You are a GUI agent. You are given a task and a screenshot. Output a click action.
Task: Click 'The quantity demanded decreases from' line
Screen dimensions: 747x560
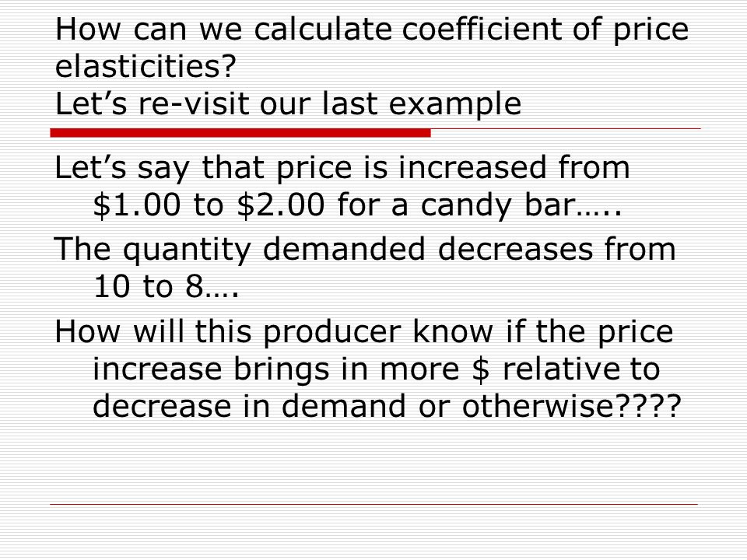pos(365,250)
